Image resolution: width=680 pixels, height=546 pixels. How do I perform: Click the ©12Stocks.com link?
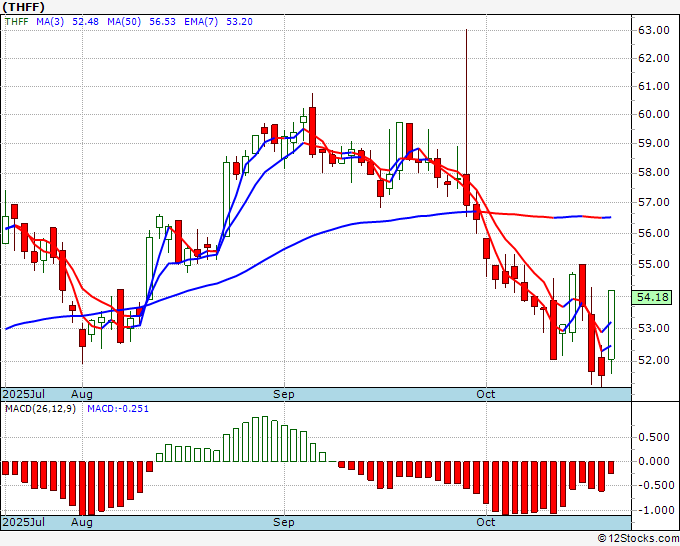point(638,539)
